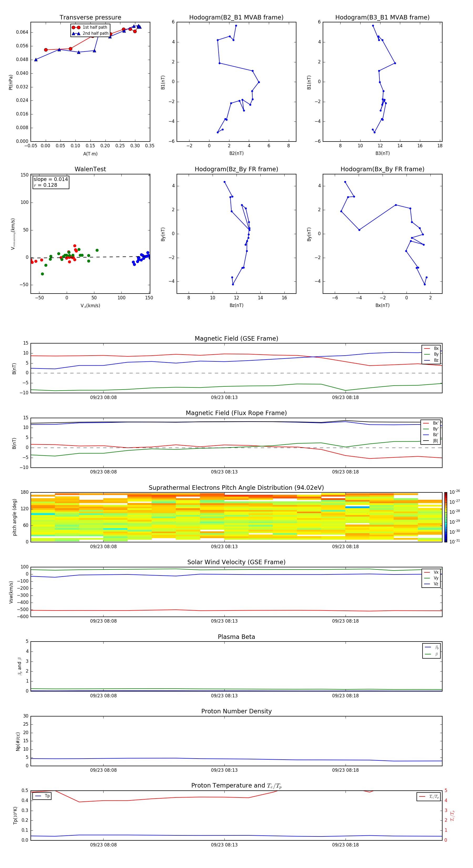This screenshot has width=473, height=868.
Task: Select the Bz' entry in the Flux Rope legend
Action: (x=431, y=435)
